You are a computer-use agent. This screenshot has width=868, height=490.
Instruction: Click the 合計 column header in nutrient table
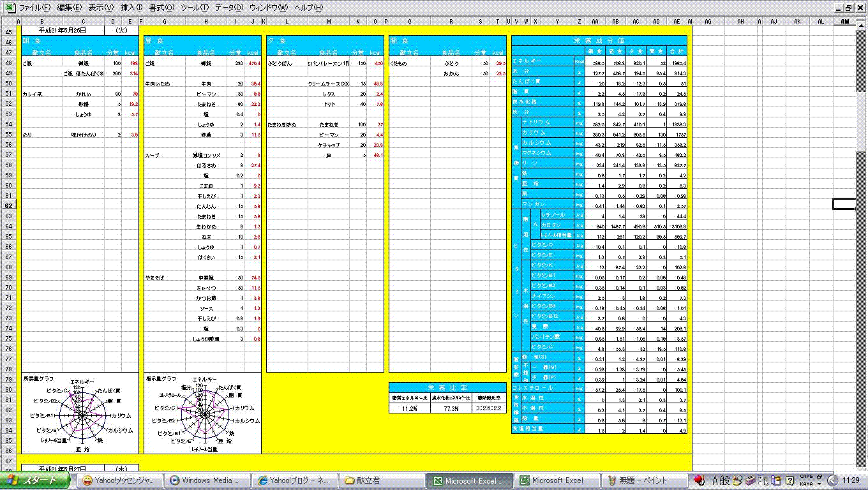tap(676, 50)
